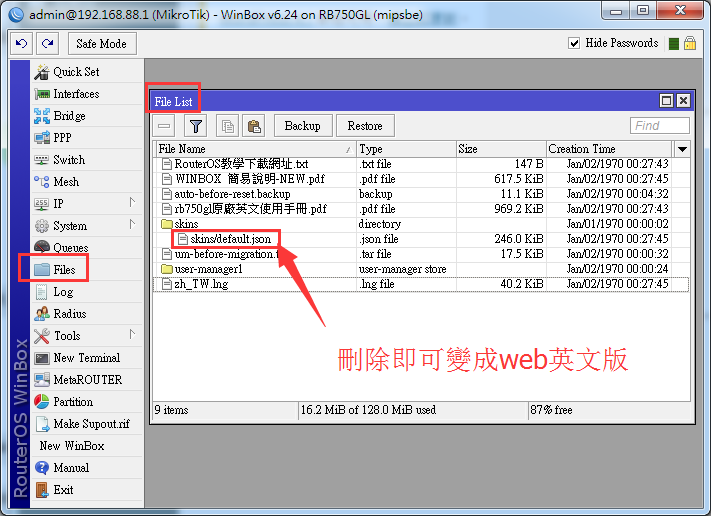
Task: Select rb750gl原廠英文使用手冊.pdf file
Action: coord(421,209)
